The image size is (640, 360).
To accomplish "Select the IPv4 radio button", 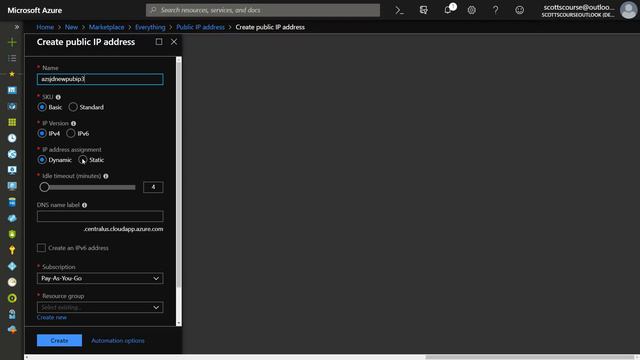I will pos(42,133).
